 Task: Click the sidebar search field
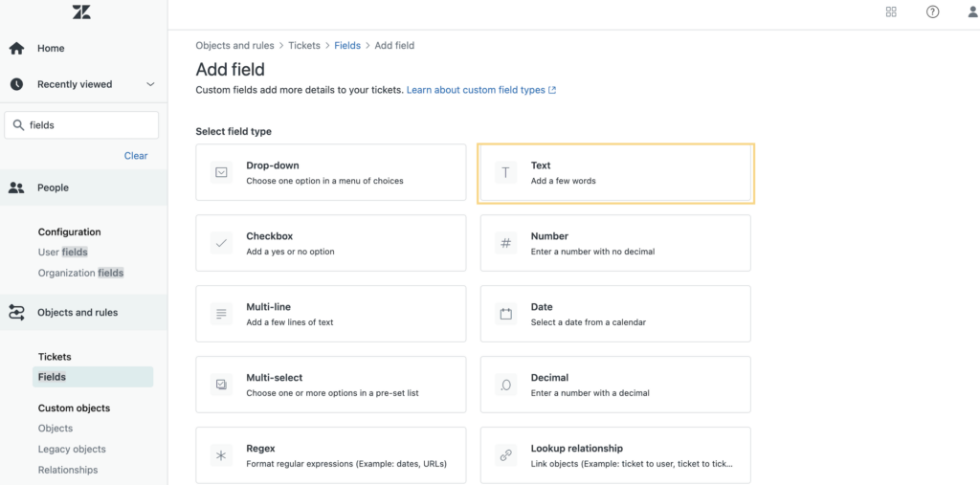click(x=81, y=125)
